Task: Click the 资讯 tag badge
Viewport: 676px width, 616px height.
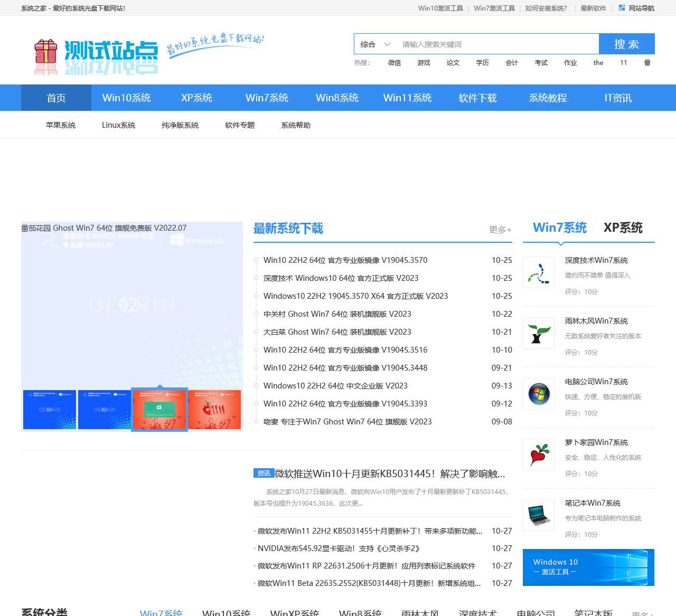Action: click(x=264, y=473)
